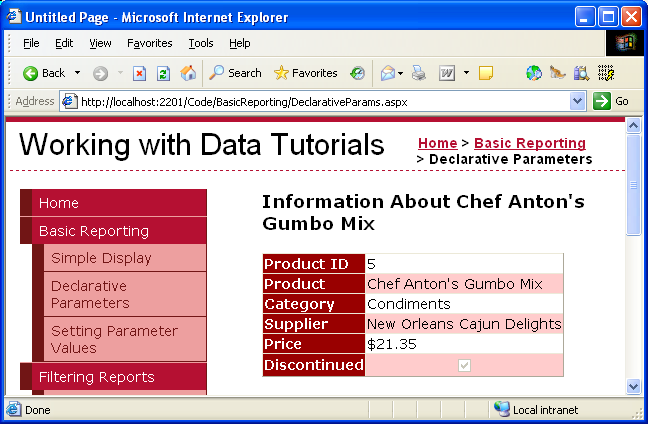Screen dimensions: 648x424
Task: Toggle the Discontinued checkbox
Action: click(x=464, y=366)
